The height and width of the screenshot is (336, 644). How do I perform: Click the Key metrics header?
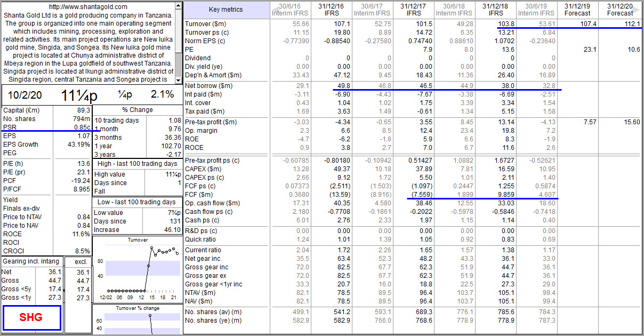click(226, 10)
